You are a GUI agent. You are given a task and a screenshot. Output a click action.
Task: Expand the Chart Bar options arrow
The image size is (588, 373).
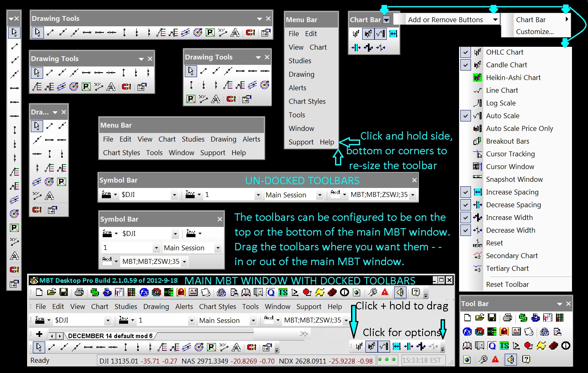386,19
